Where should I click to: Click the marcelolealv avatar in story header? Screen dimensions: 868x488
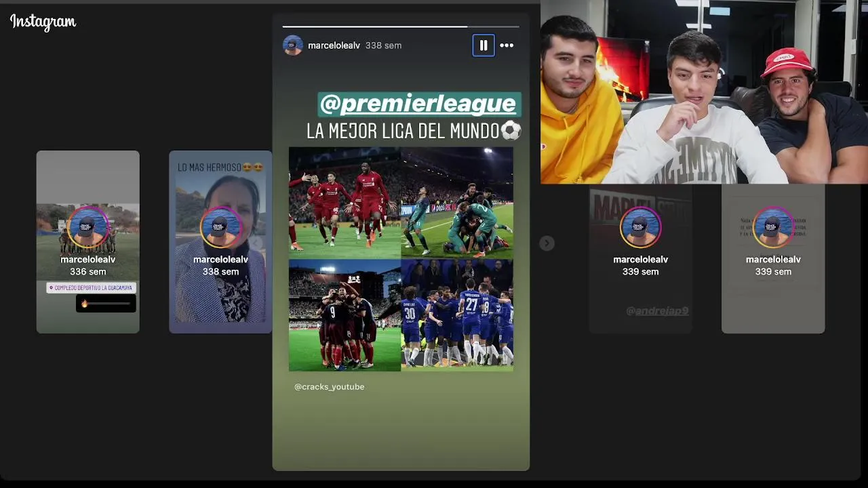(x=293, y=45)
